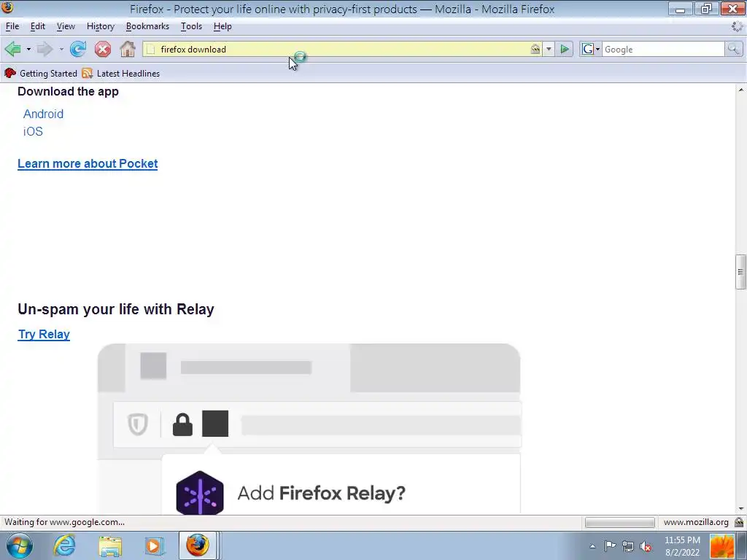
Task: Click the page icon in the address bar
Action: pyautogui.click(x=150, y=49)
